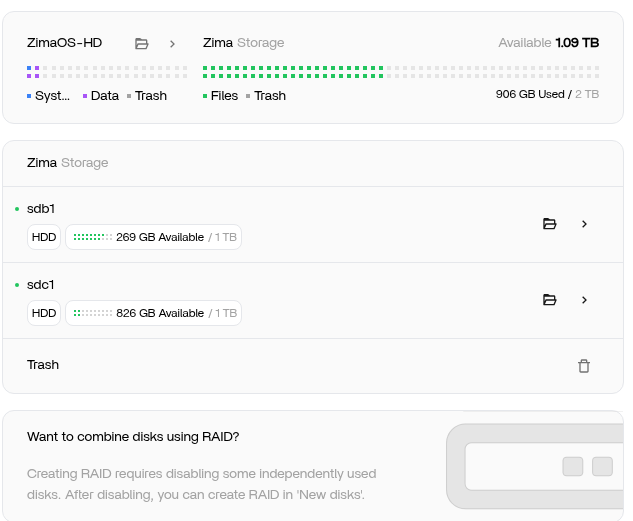Image resolution: width=633 pixels, height=521 pixels.
Task: Click the green status dot beside sdb1
Action: [x=17, y=209]
